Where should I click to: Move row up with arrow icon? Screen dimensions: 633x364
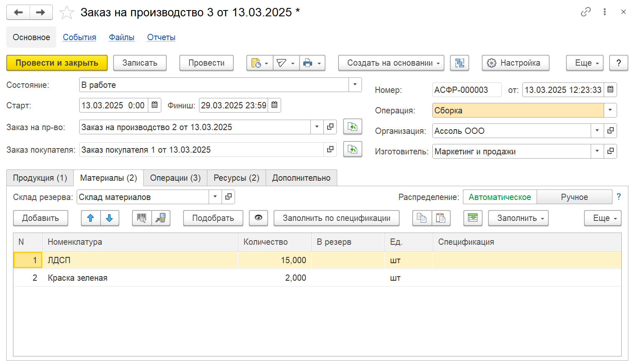[x=90, y=218]
